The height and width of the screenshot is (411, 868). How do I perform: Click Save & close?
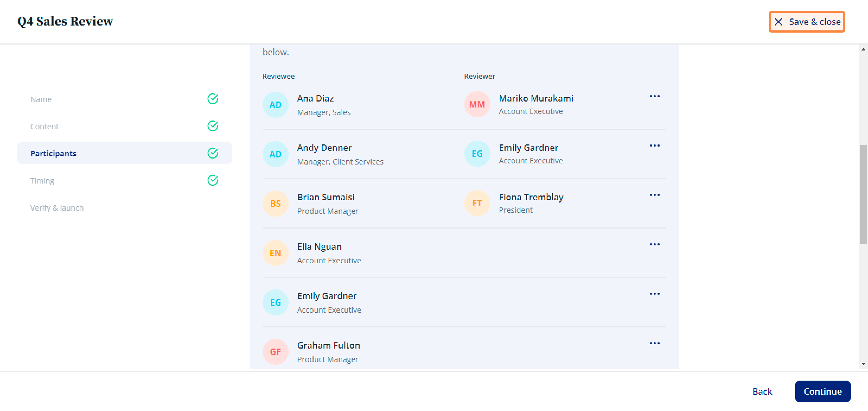807,21
